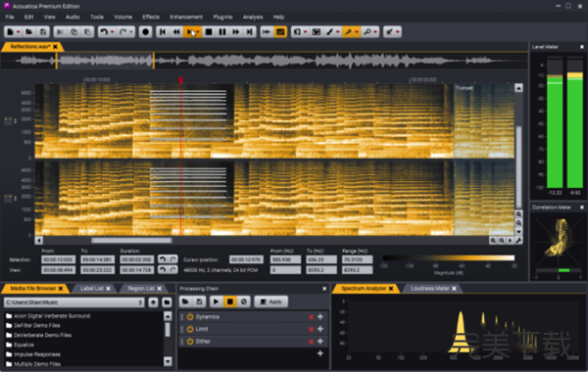Open the music folder path dropdown

73,302
